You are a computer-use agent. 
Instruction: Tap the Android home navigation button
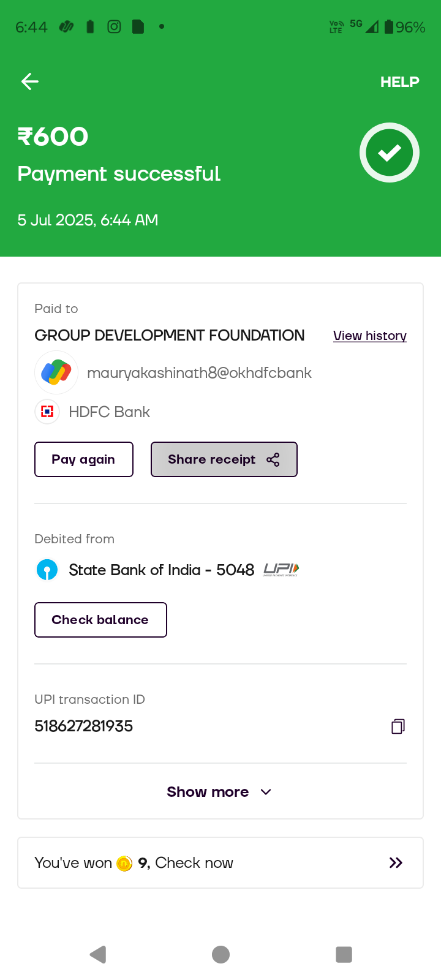point(221,954)
